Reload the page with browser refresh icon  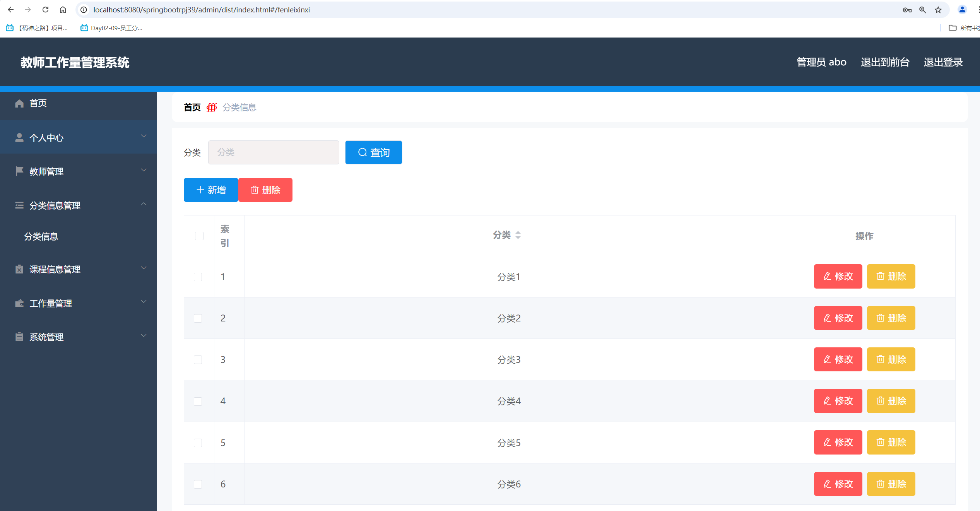point(45,10)
